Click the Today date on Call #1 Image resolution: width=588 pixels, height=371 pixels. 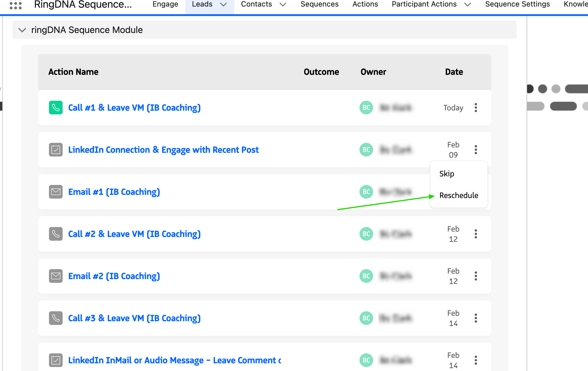pos(453,108)
